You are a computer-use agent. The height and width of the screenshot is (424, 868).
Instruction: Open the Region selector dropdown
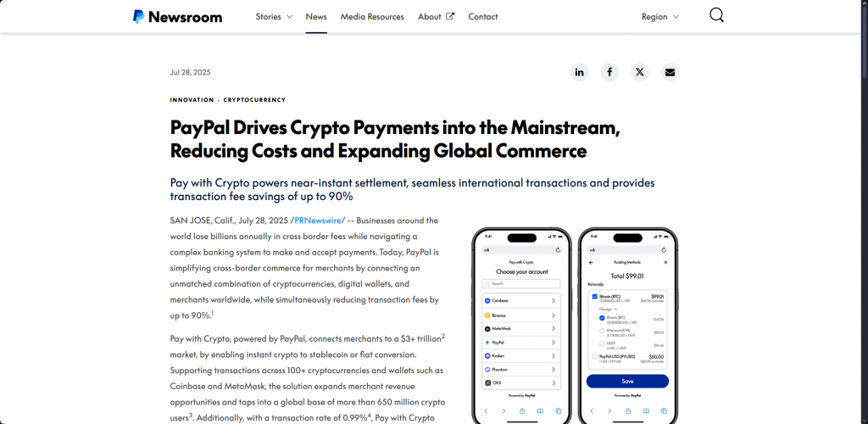pyautogui.click(x=659, y=17)
